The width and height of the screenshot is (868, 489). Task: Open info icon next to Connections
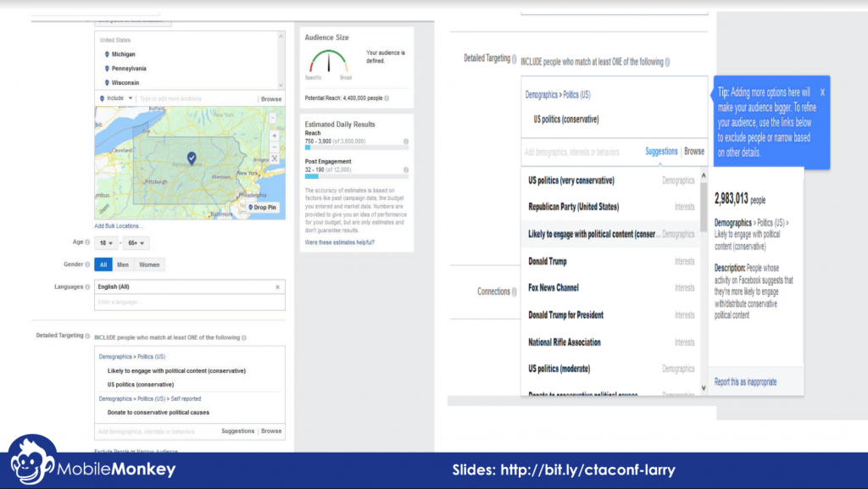point(515,292)
